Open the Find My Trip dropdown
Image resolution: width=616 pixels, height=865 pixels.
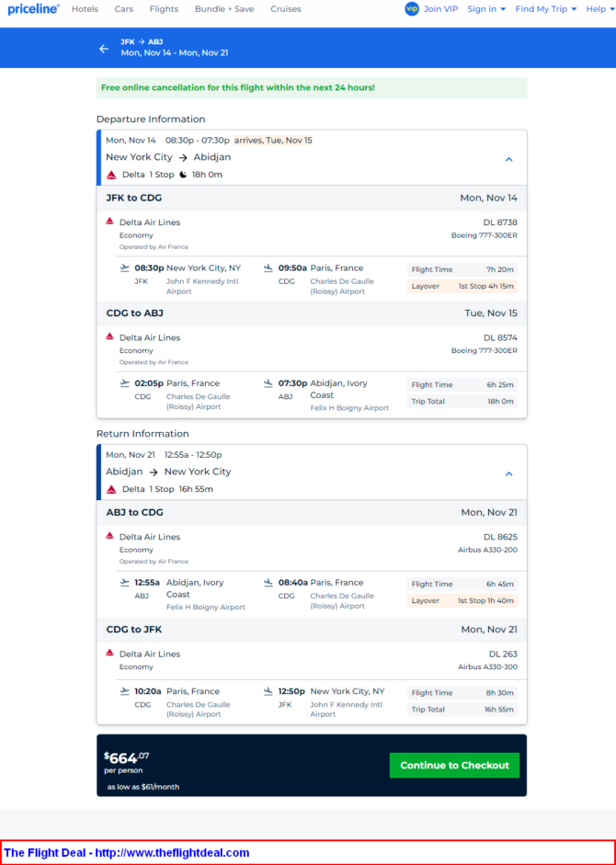[546, 9]
